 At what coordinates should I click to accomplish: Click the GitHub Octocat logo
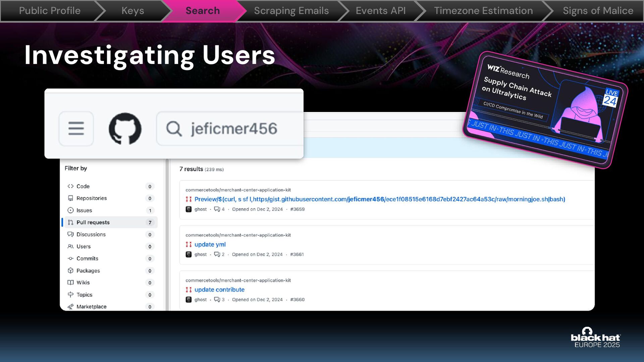[x=125, y=129]
